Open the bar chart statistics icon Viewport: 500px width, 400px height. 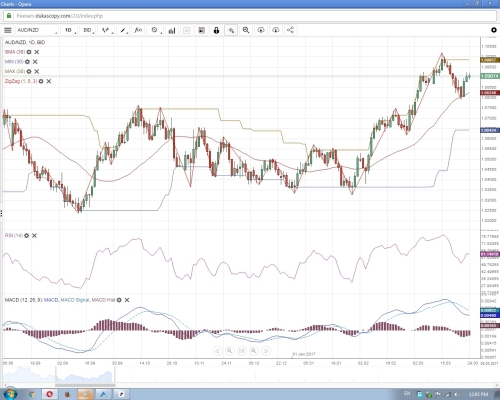pos(172,30)
